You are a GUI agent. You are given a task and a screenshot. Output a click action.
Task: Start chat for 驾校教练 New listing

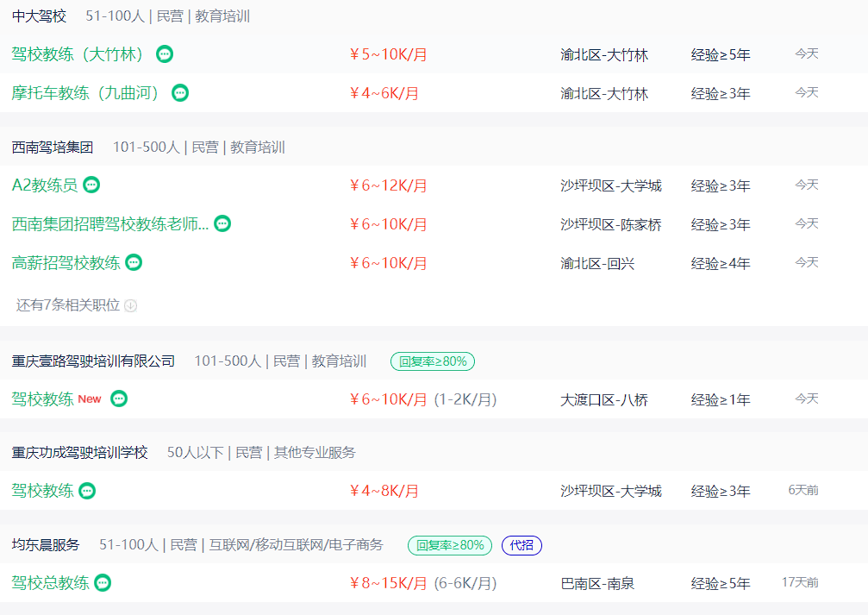point(119,398)
